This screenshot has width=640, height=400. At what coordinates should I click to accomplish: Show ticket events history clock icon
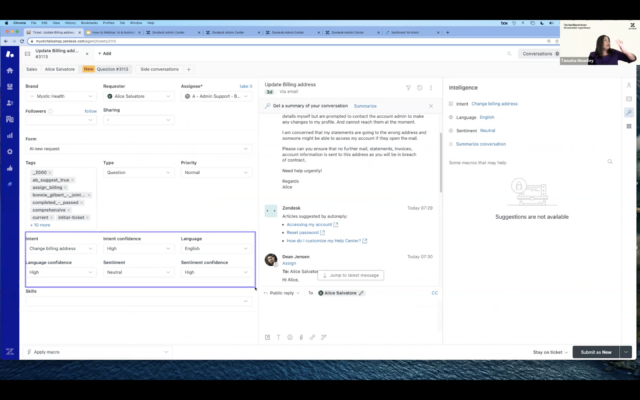pos(420,88)
